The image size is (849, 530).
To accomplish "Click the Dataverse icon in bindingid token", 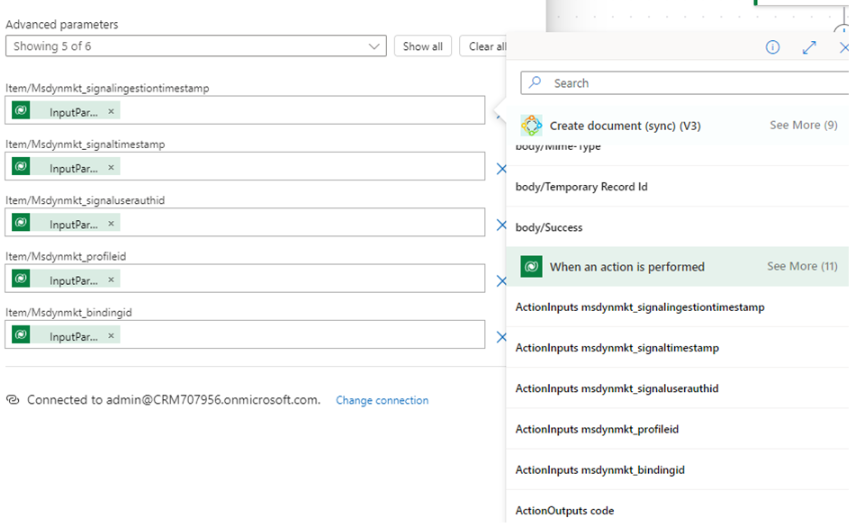I will tap(21, 335).
